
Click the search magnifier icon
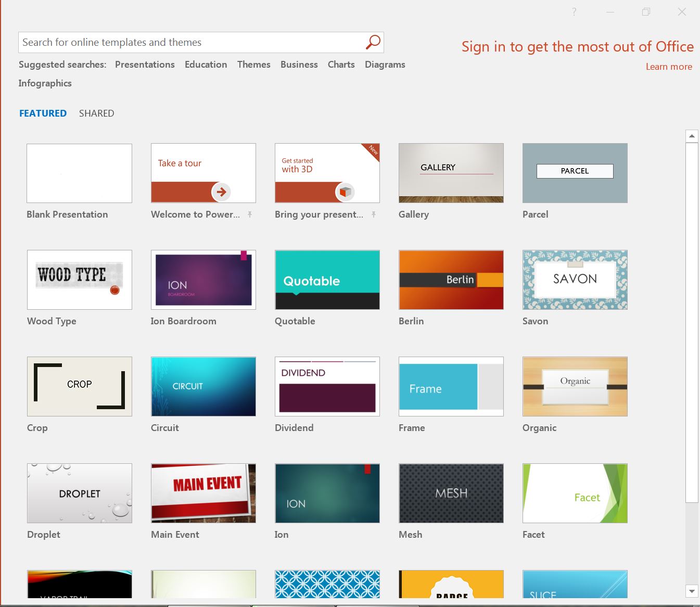click(x=373, y=42)
